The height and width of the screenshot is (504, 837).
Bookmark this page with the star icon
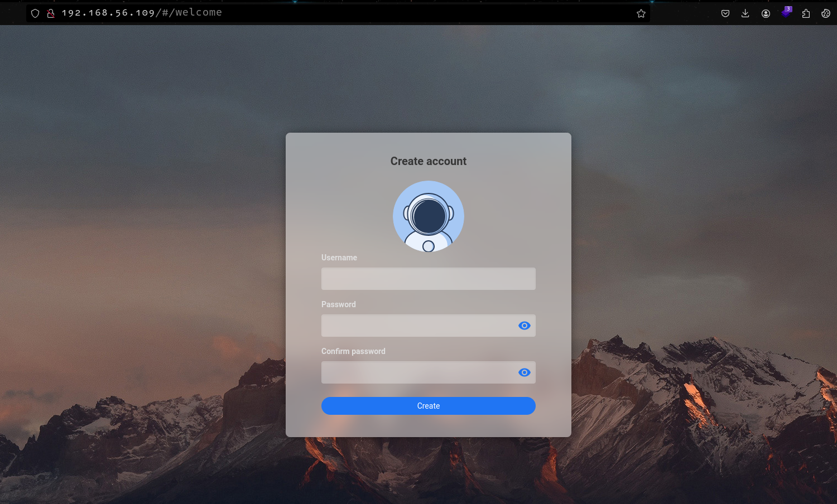point(641,13)
